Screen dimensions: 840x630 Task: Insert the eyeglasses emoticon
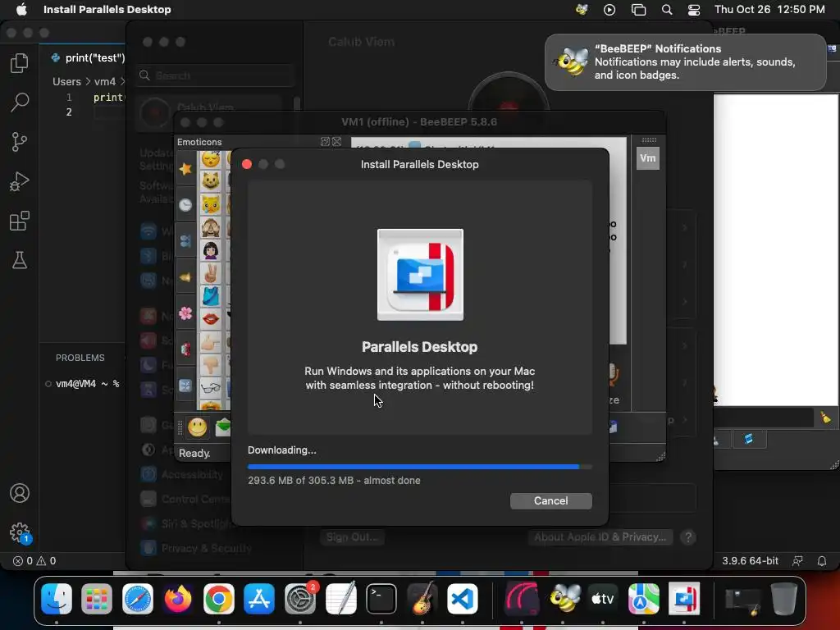pos(211,387)
